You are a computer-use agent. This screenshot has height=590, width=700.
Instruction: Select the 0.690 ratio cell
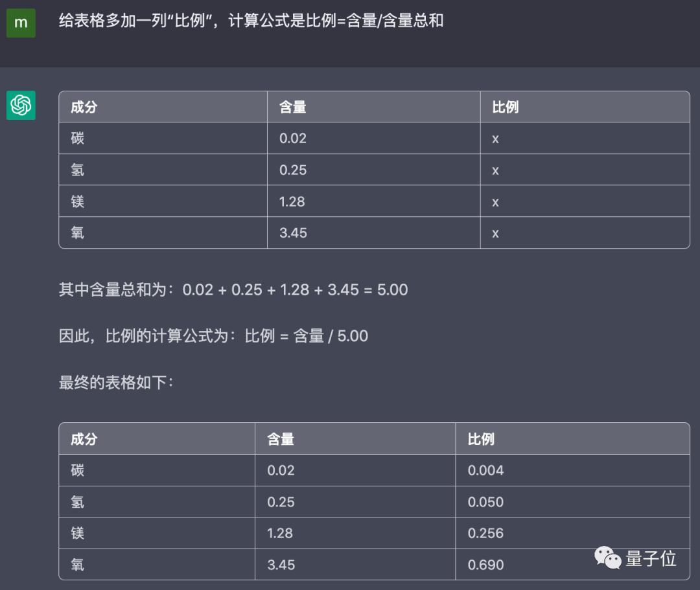pos(485,565)
